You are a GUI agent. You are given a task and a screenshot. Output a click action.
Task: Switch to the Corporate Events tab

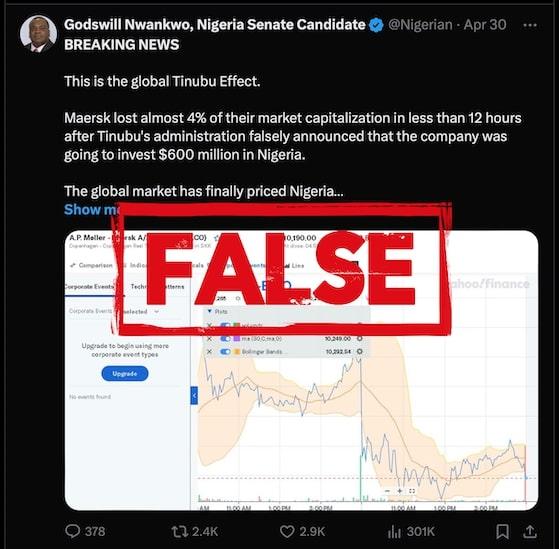tap(89, 287)
